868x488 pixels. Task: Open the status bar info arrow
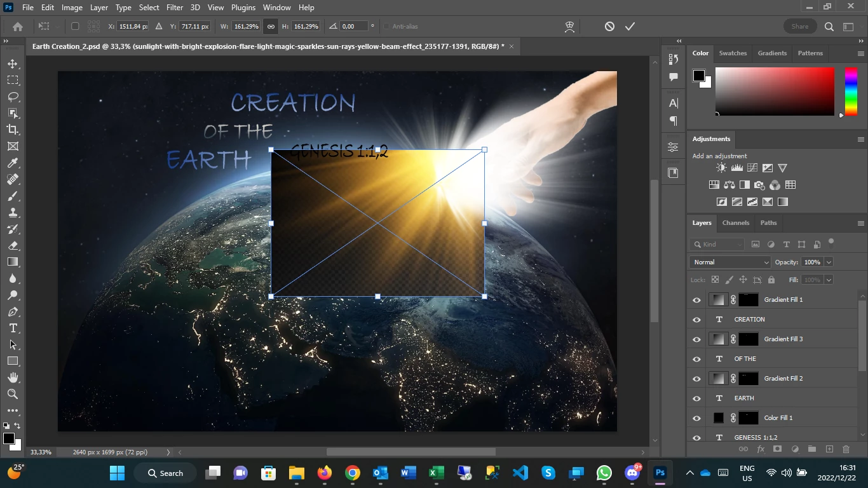[168, 452]
